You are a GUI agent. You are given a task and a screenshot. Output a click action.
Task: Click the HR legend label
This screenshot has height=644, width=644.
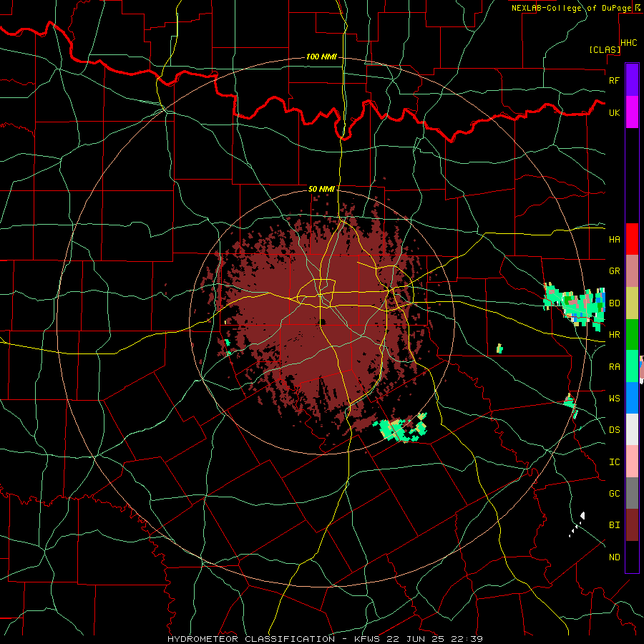coord(614,335)
